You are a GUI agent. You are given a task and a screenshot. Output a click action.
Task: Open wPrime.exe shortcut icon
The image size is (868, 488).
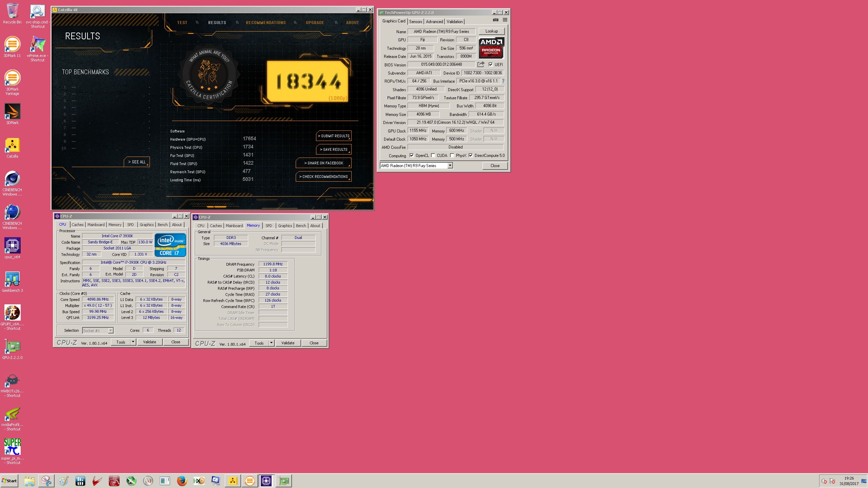(x=38, y=49)
